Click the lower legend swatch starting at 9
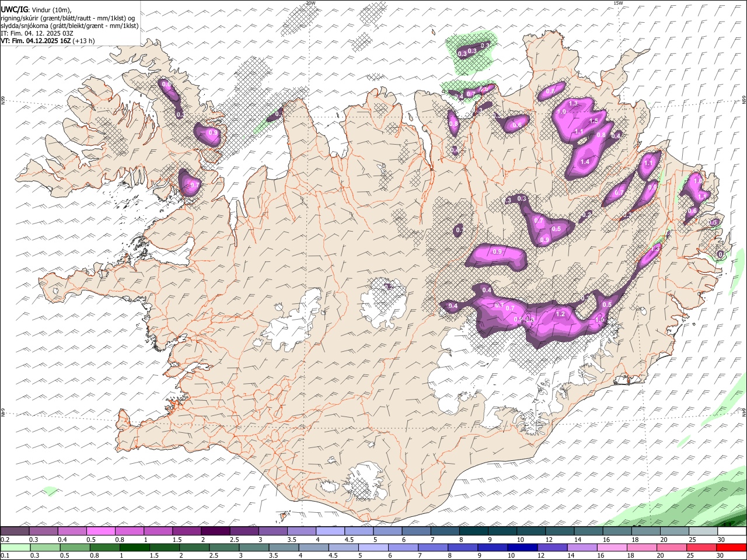Viewport: 747px width, 560px height. click(x=491, y=548)
